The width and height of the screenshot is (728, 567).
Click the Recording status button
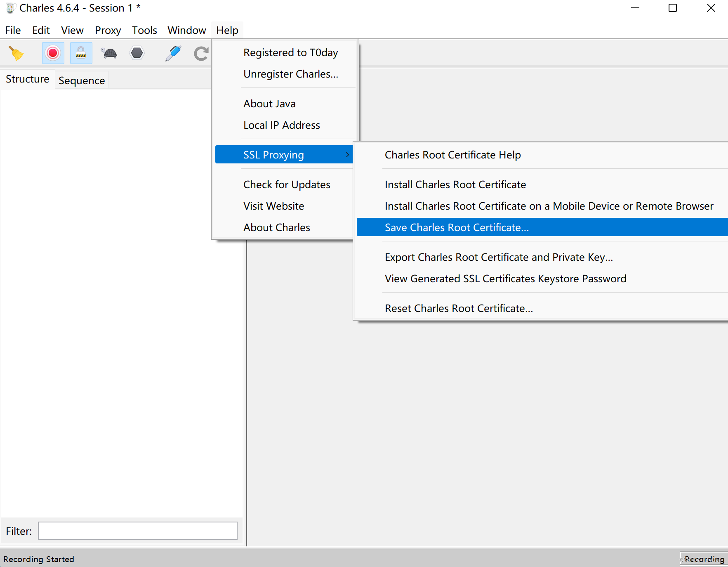[704, 559]
